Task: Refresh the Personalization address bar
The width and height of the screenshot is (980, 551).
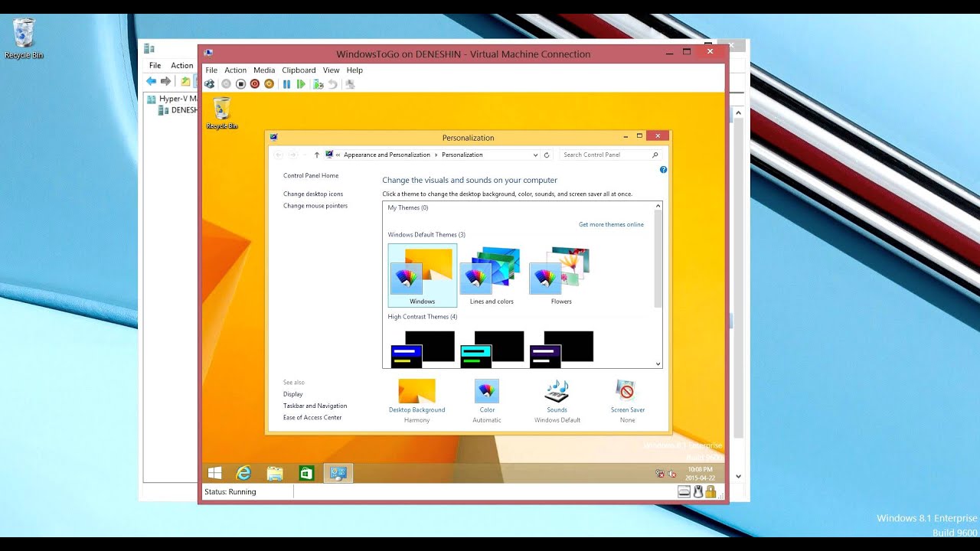Action: click(x=547, y=155)
